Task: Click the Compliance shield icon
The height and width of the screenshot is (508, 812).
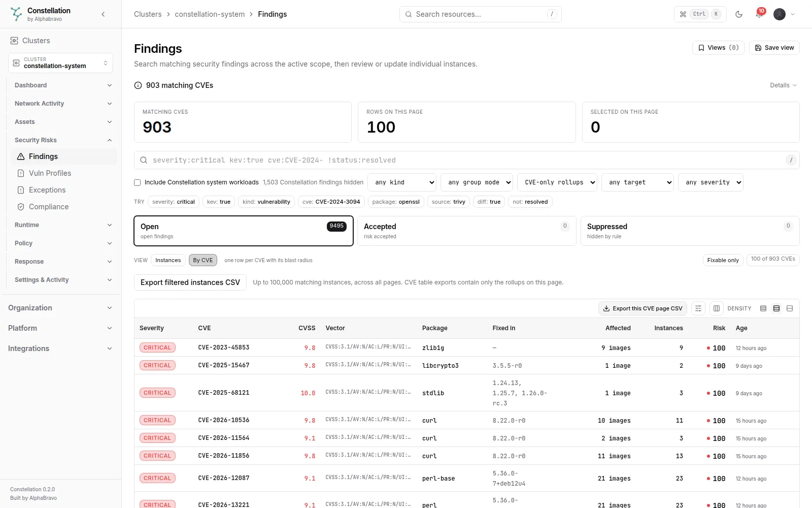Action: tap(21, 207)
